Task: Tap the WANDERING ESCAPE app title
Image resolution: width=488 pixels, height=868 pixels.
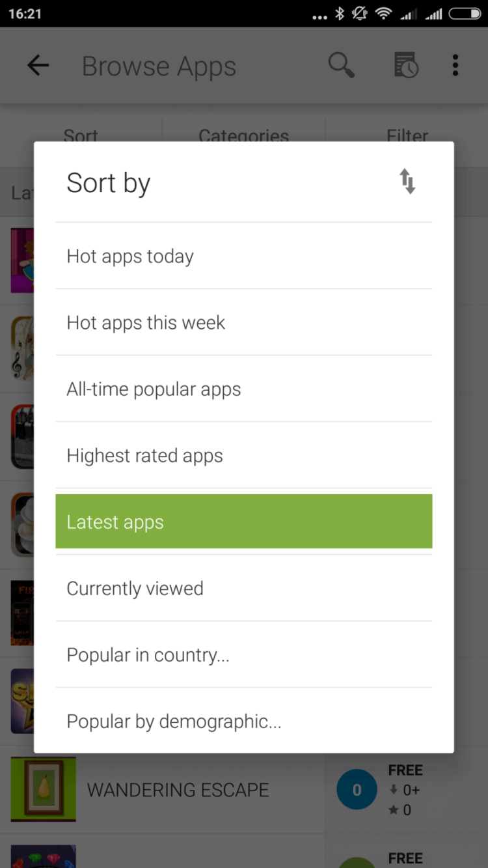Action: [x=178, y=790]
